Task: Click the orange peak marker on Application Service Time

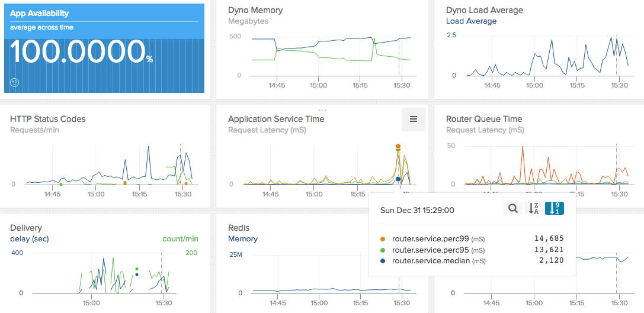Action: pos(398,147)
